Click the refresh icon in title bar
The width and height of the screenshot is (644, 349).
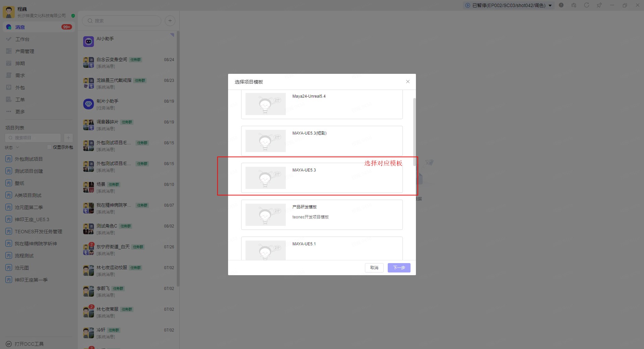click(x=586, y=5)
